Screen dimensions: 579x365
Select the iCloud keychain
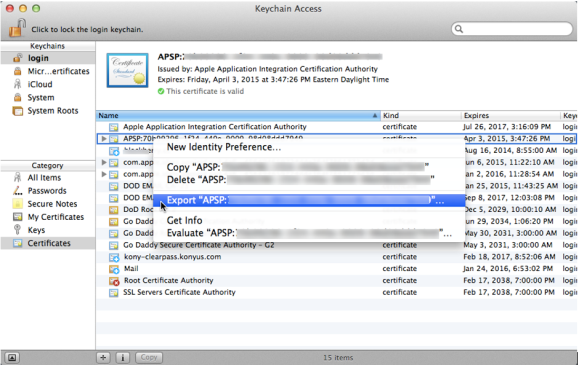[48, 84]
